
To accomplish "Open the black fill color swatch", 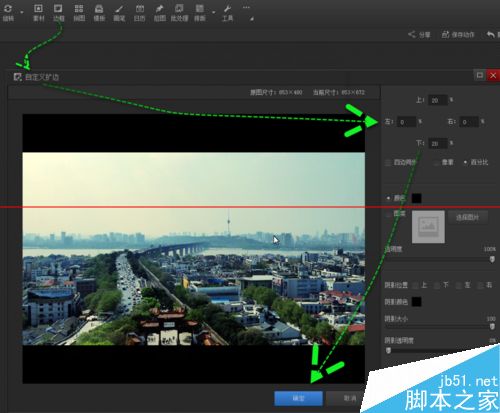I will (417, 198).
